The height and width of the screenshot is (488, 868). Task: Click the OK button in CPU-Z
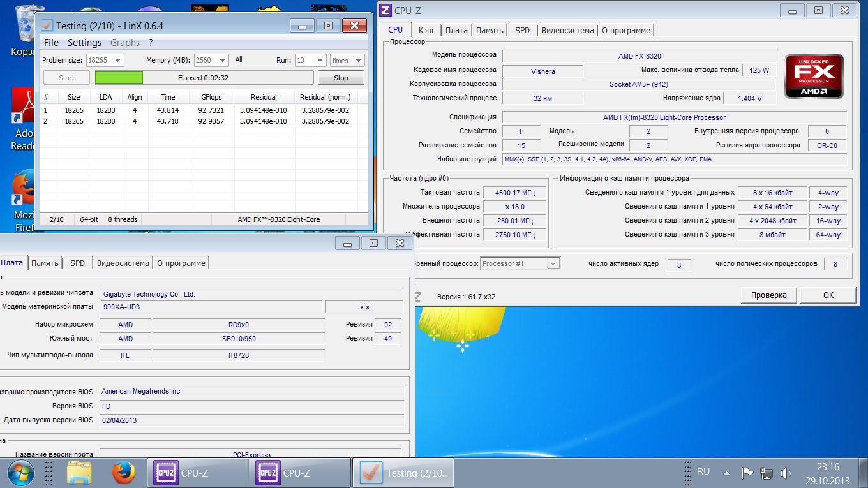pyautogui.click(x=828, y=295)
